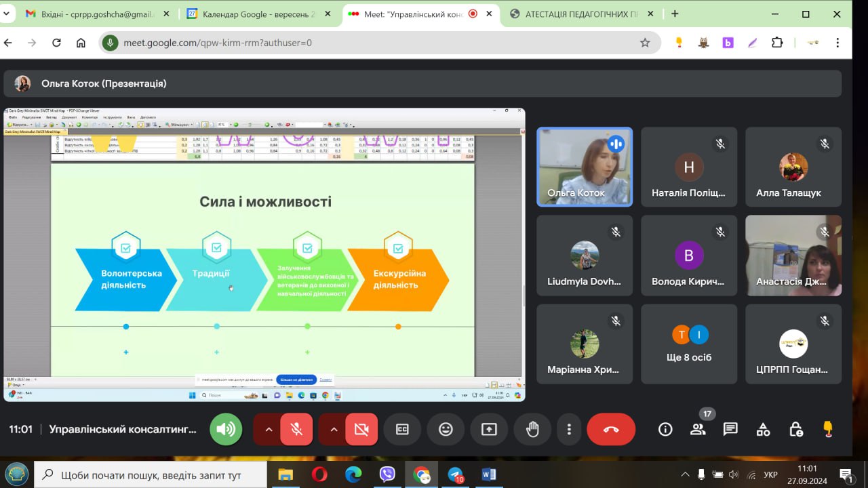Click the Ще 8 осіб tile
The width and height of the screenshot is (868, 488).
(689, 345)
